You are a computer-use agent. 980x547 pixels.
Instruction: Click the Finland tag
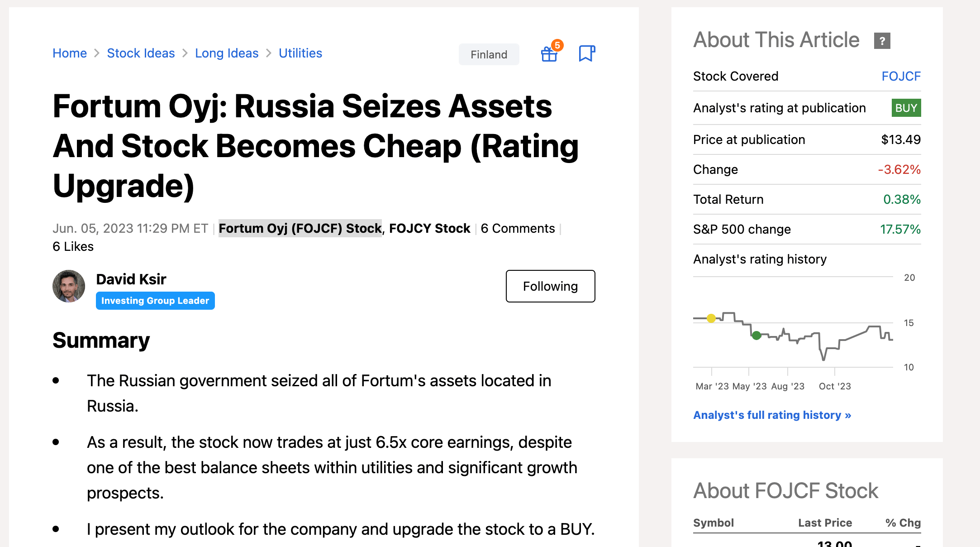pyautogui.click(x=489, y=54)
